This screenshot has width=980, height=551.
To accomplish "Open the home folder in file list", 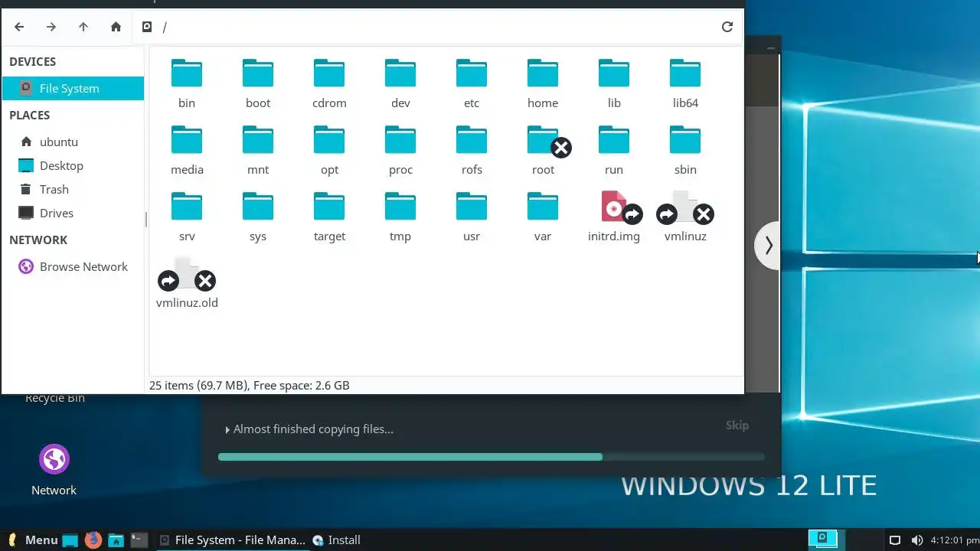I will pyautogui.click(x=543, y=84).
